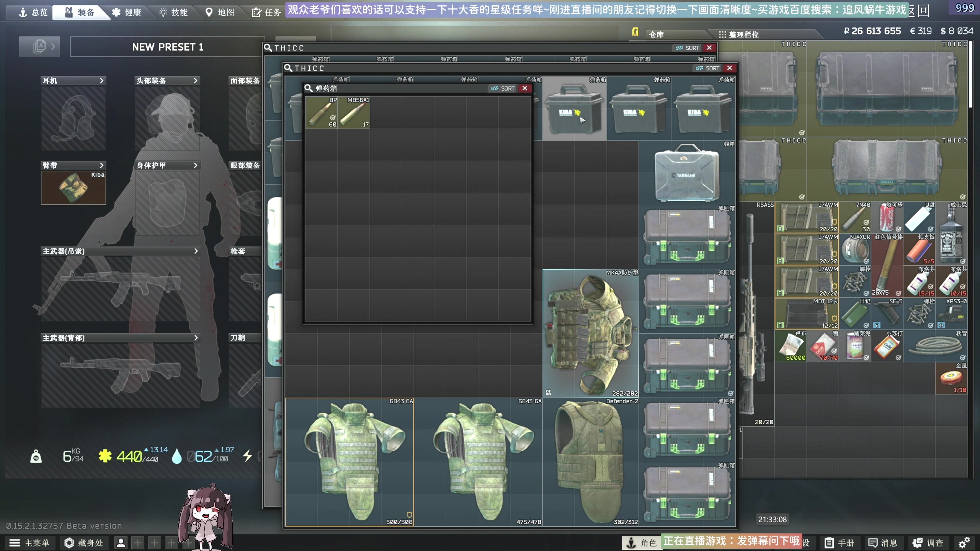Switch to the 装备 gear tab
980x551 pixels.
coord(80,12)
